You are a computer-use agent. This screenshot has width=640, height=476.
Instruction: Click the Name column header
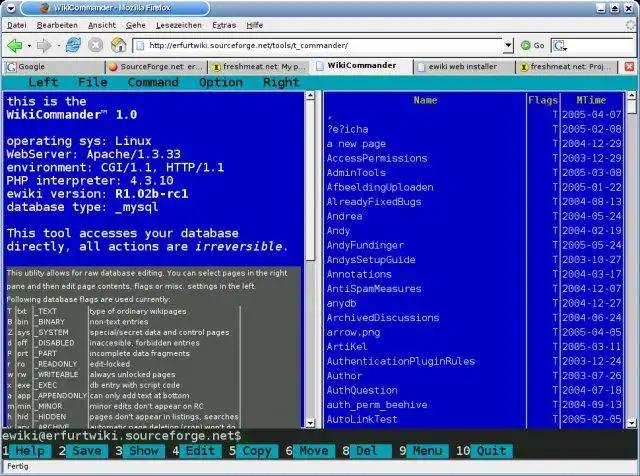425,100
